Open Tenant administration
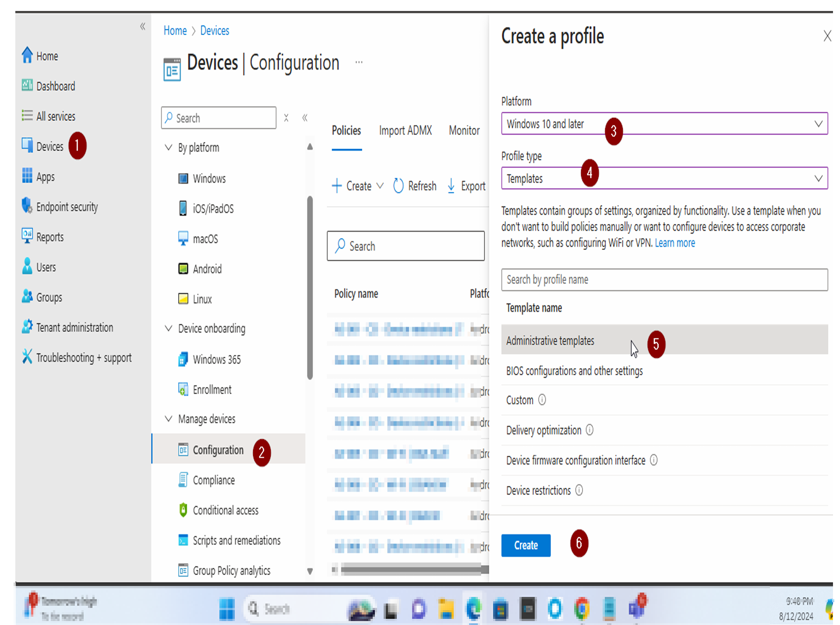This screenshot has height=625, width=840. pos(67,327)
